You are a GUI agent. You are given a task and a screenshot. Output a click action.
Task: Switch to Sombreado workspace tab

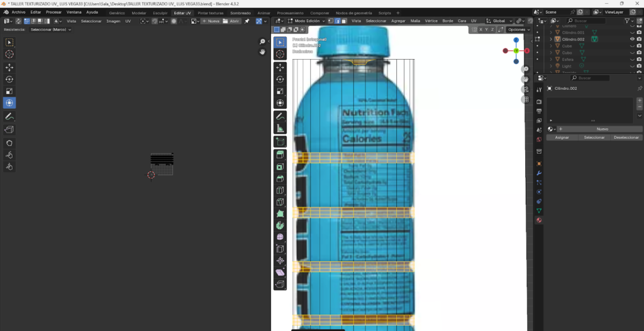[x=240, y=13]
